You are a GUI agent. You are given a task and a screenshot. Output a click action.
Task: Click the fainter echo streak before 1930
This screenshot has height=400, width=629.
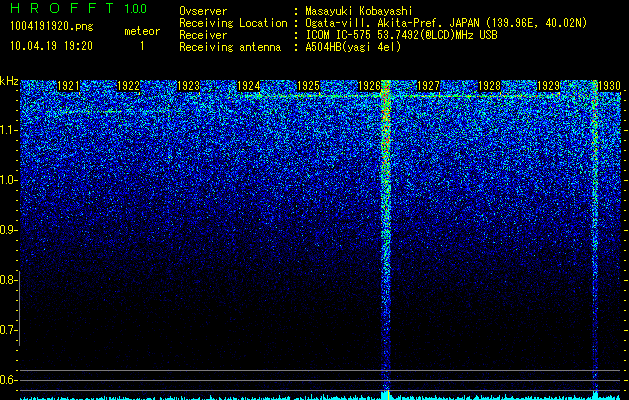click(x=595, y=235)
